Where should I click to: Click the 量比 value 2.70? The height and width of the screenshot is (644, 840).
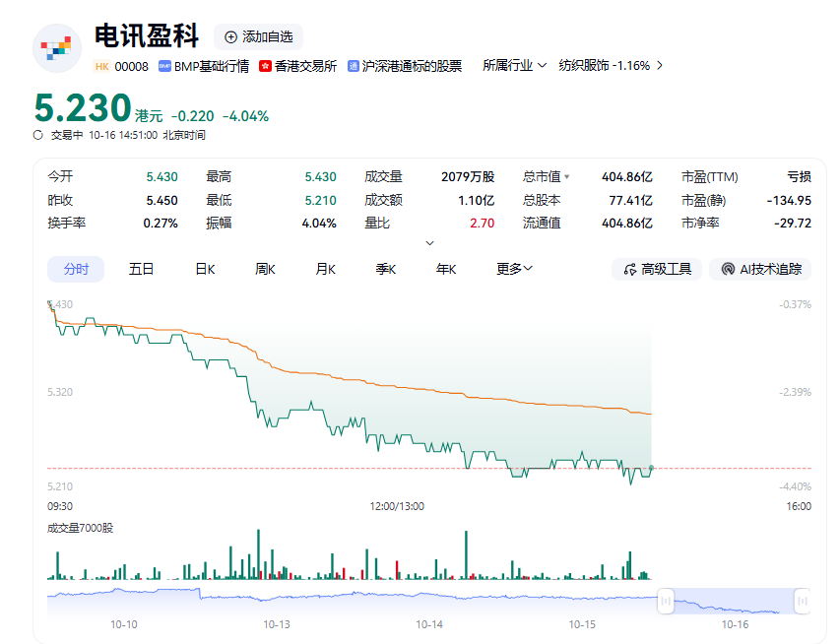pos(483,223)
